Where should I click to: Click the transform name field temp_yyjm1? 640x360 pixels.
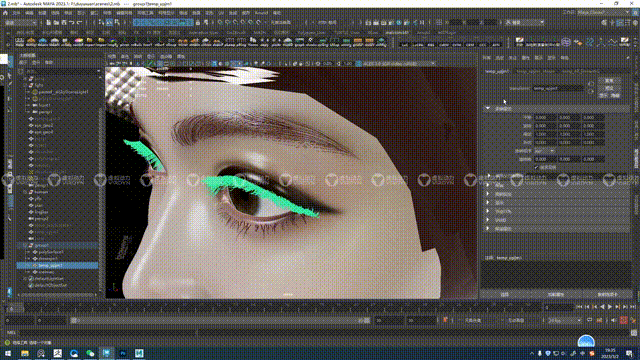point(558,88)
